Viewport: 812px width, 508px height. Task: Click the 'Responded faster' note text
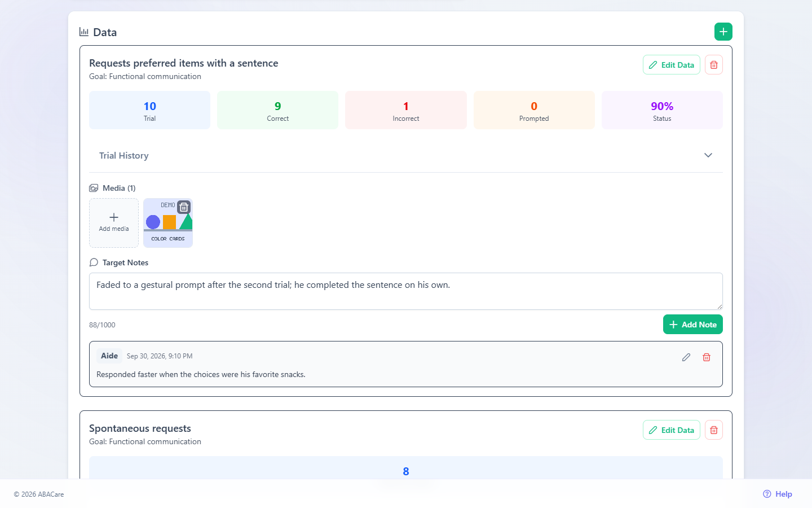(201, 374)
